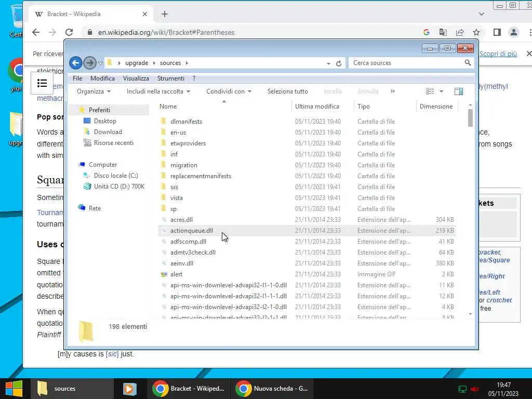Screen dimensions: 532x399
Task: Bookmark the Wikipedia page with star icon
Action: [476, 32]
